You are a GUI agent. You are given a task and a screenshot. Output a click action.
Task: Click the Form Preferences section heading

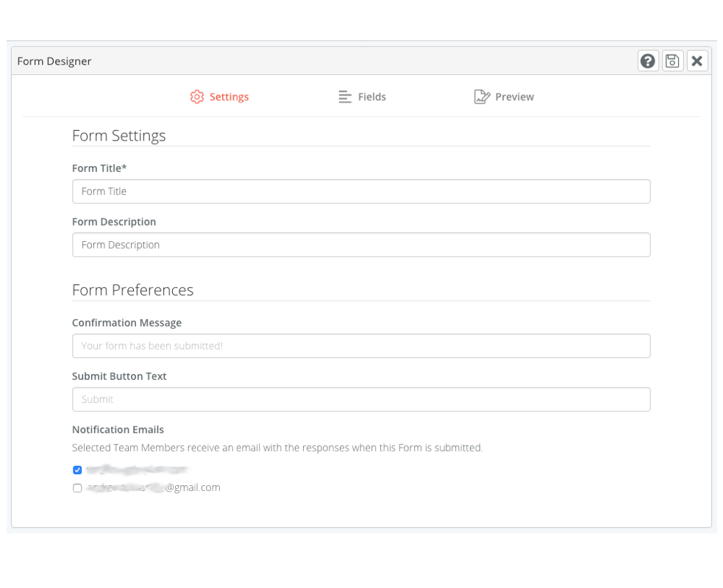pyautogui.click(x=132, y=290)
